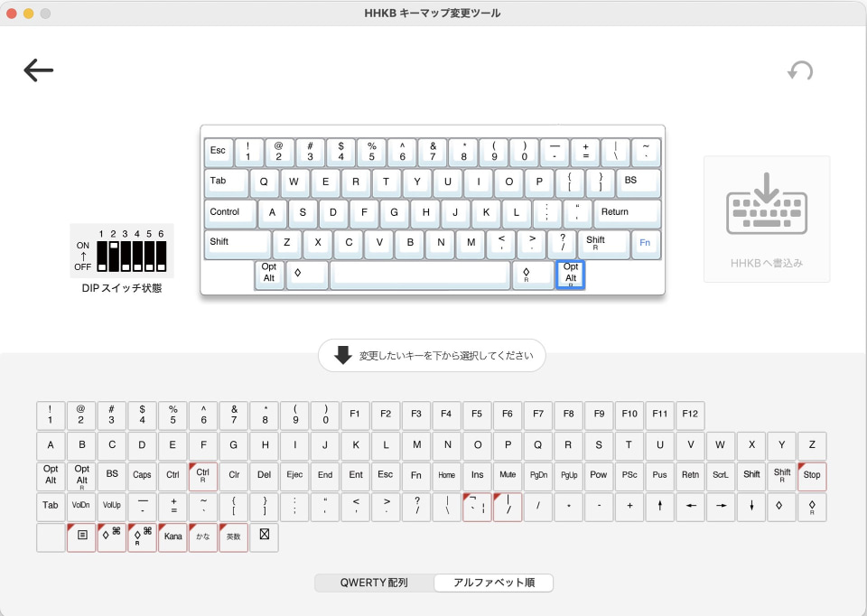
Task: Pick the Mute key in the palette
Action: 508,476
